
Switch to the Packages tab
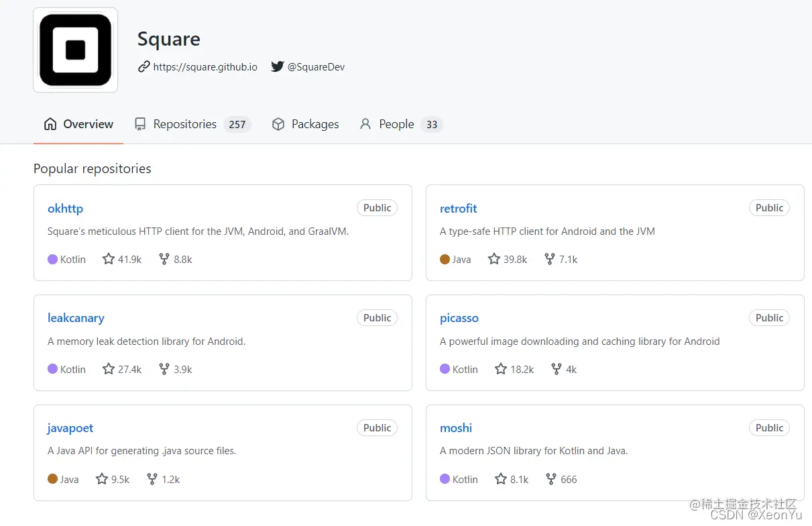point(314,124)
